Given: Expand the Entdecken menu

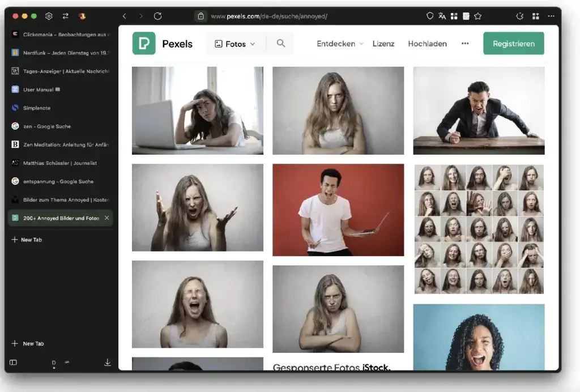Looking at the screenshot, I should coord(340,44).
